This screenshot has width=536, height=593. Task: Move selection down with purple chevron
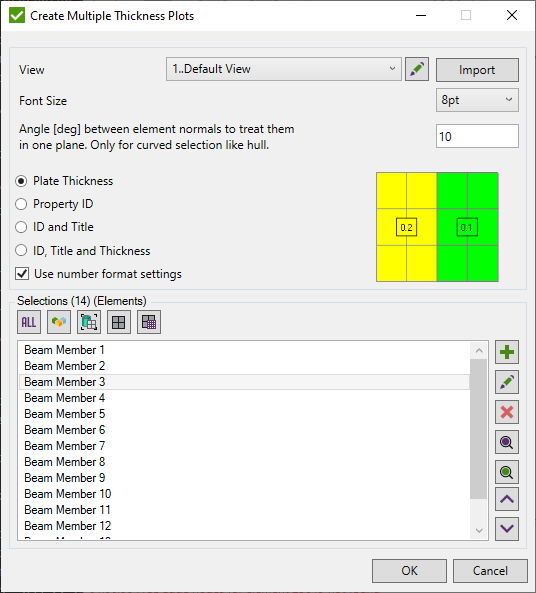tap(507, 529)
